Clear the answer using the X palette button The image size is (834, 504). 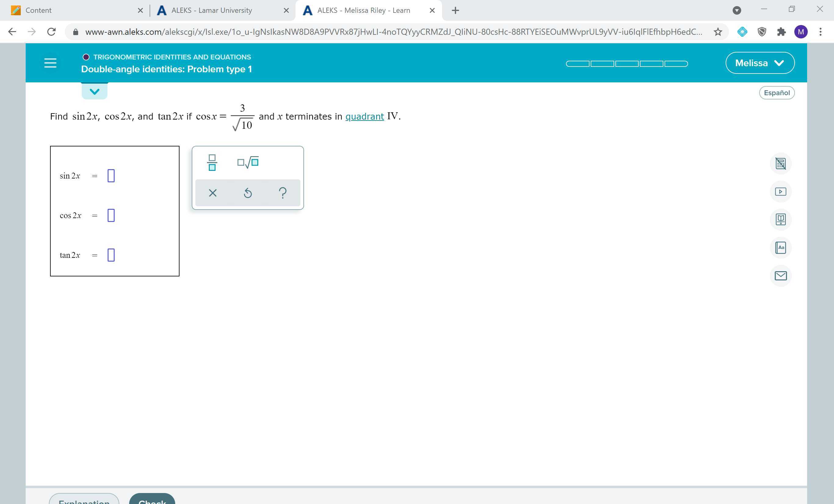coord(212,193)
